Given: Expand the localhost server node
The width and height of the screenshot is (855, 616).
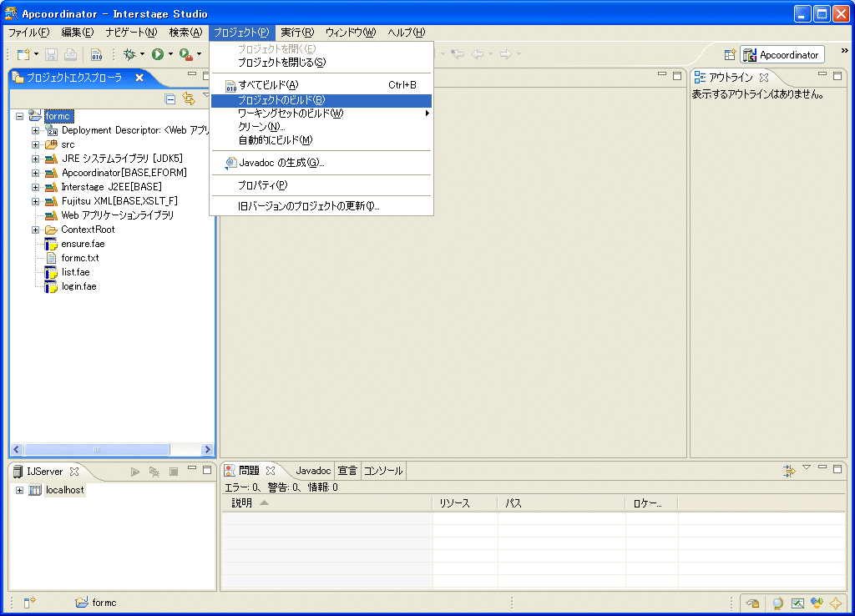Looking at the screenshot, I should coord(19,490).
